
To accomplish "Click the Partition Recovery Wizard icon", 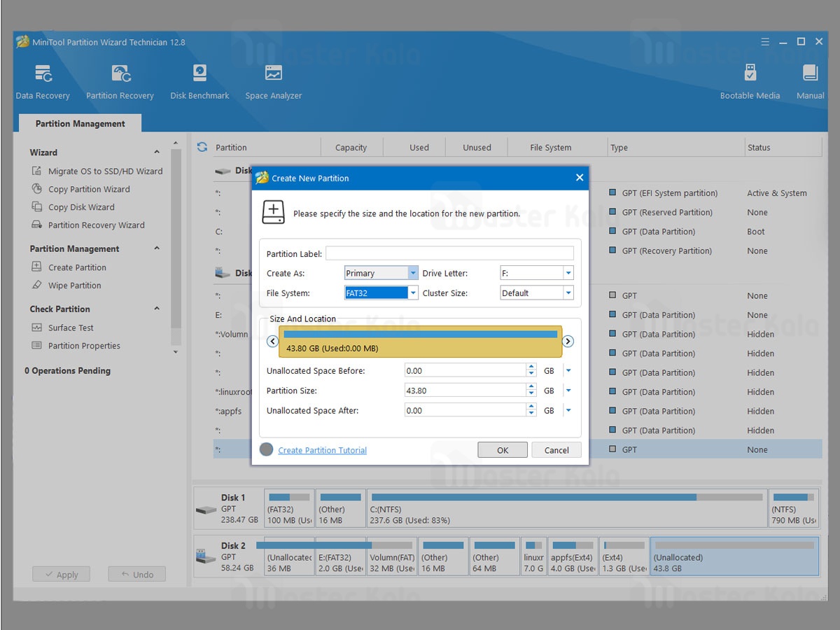I will coord(37,225).
